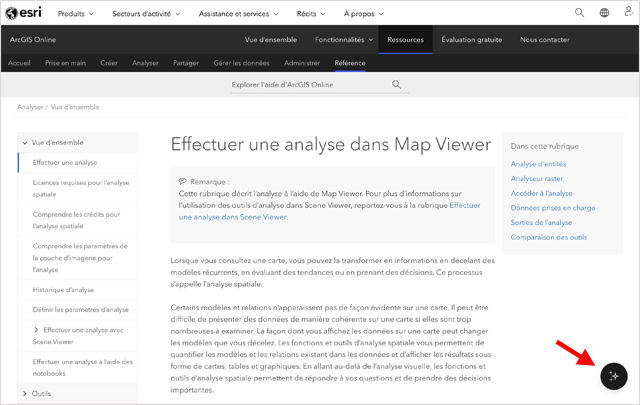Viewport: 640px width, 405px height.
Task: Select the Ressources tab
Action: (405, 40)
